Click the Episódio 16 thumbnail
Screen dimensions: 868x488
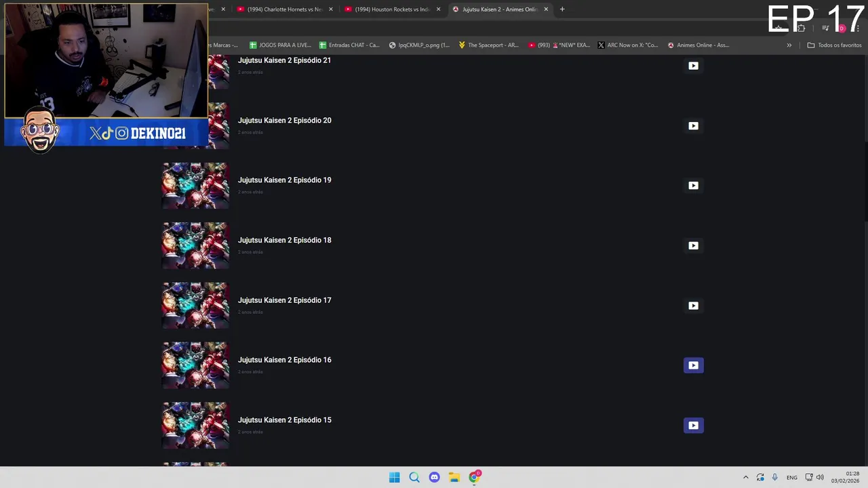click(196, 365)
